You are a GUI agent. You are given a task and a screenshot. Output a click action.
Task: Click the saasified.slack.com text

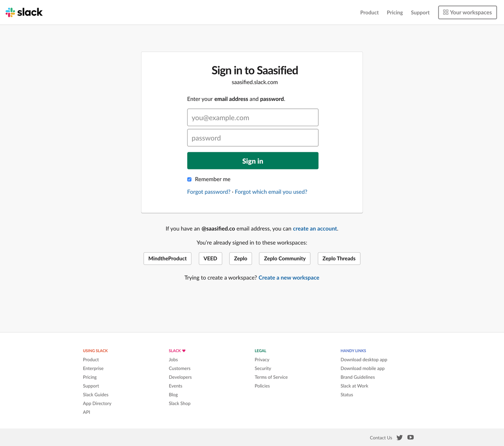[x=255, y=82]
